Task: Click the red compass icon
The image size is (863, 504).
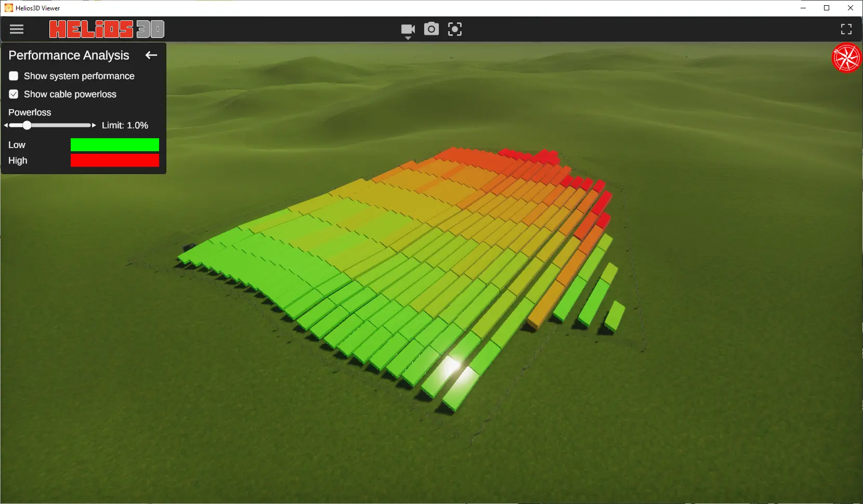Action: coord(846,58)
